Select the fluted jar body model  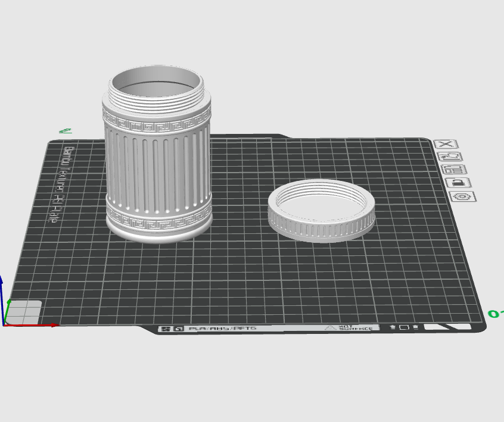(x=157, y=154)
